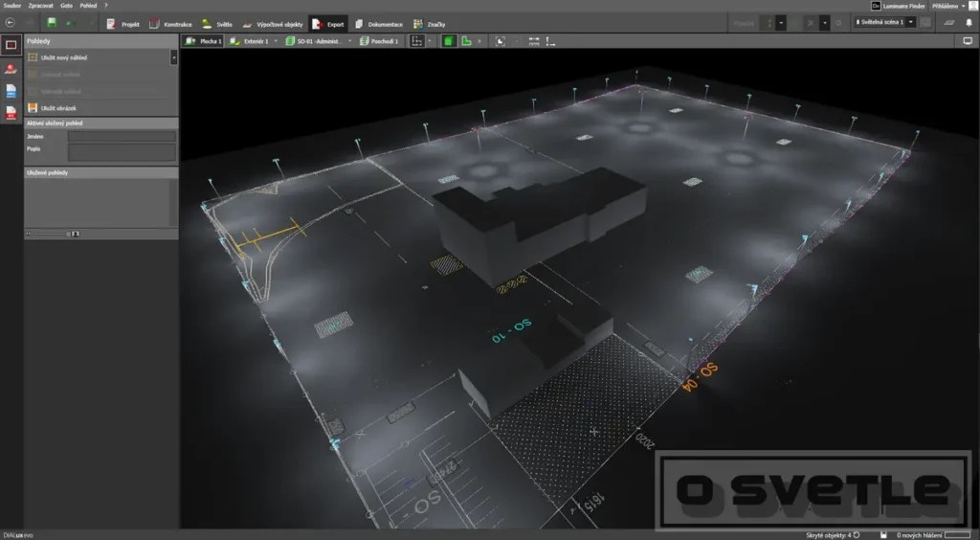The width and height of the screenshot is (980, 540).
Task: Click the cyan SO - 10 label
Action: [511, 330]
